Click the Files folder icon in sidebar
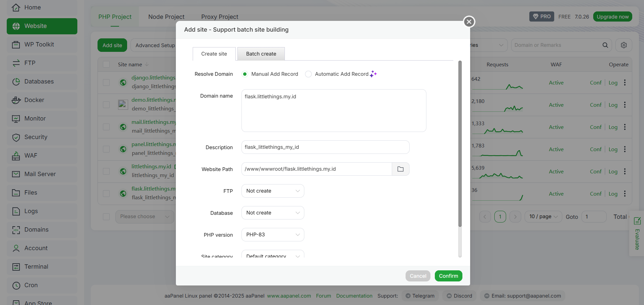 pyautogui.click(x=16, y=193)
